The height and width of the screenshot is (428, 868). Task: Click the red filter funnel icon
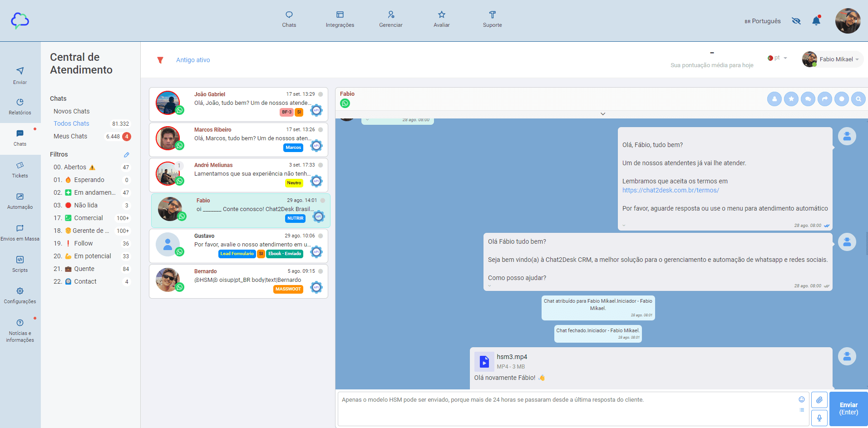pyautogui.click(x=160, y=60)
